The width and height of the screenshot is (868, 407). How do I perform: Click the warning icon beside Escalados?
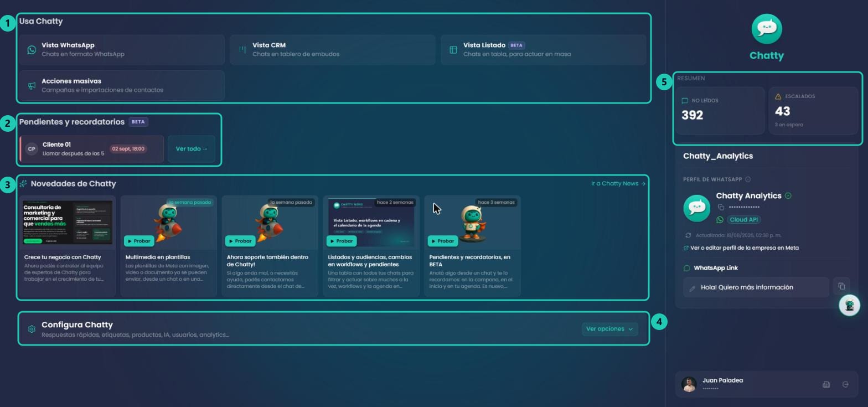pos(778,96)
